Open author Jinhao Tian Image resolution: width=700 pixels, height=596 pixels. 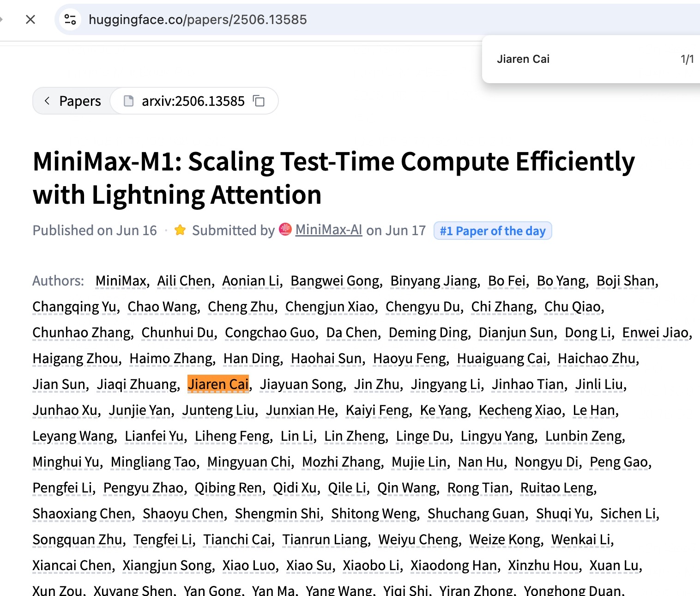pyautogui.click(x=527, y=384)
